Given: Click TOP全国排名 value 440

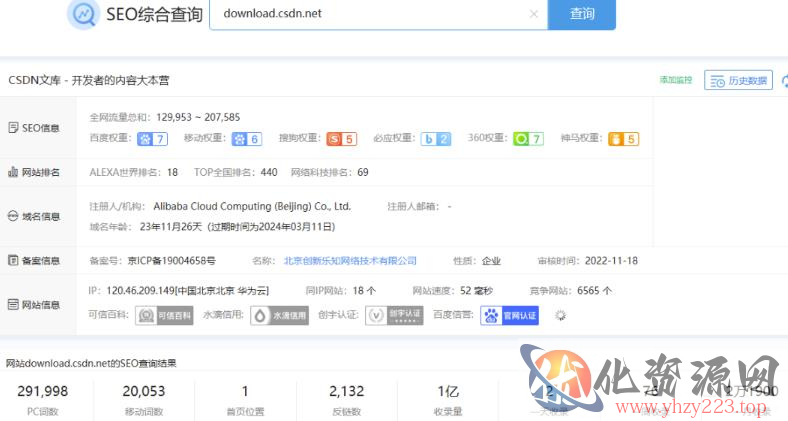Looking at the screenshot, I should [269, 172].
